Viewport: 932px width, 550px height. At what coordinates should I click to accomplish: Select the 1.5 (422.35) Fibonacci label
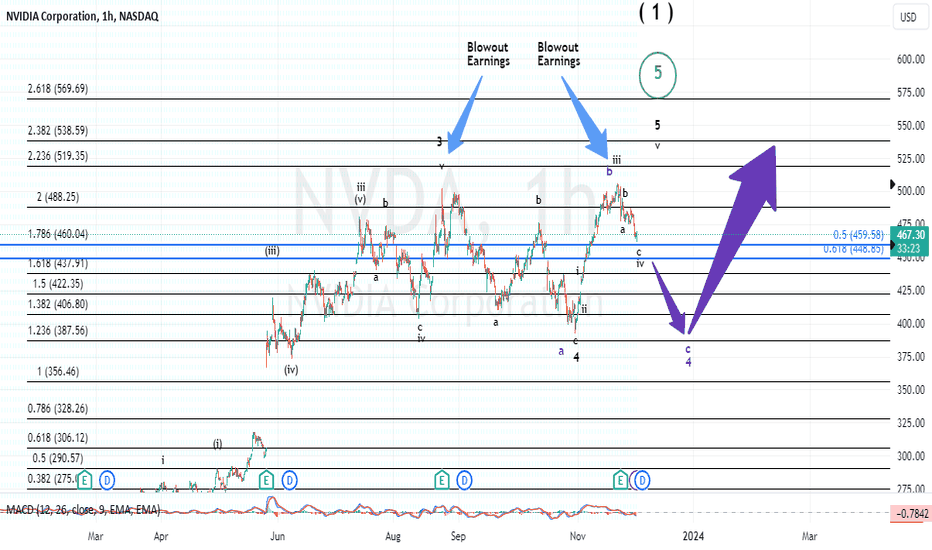[58, 284]
